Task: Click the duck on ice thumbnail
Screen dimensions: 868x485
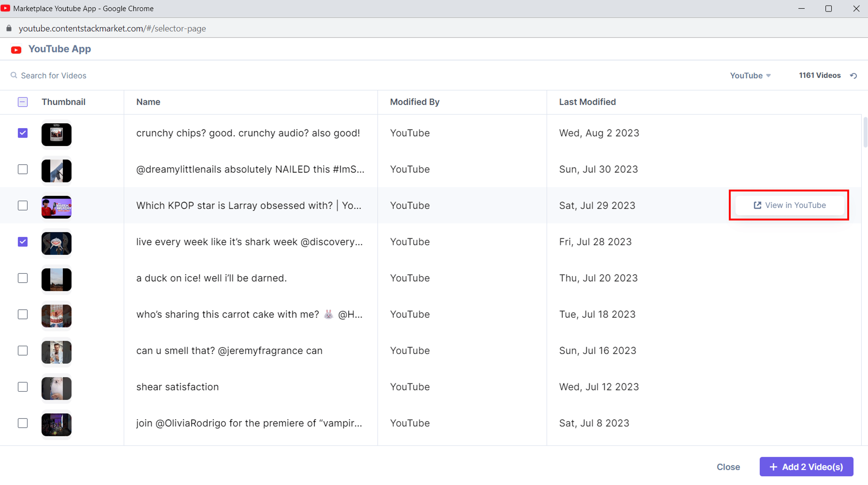Action: click(x=56, y=280)
